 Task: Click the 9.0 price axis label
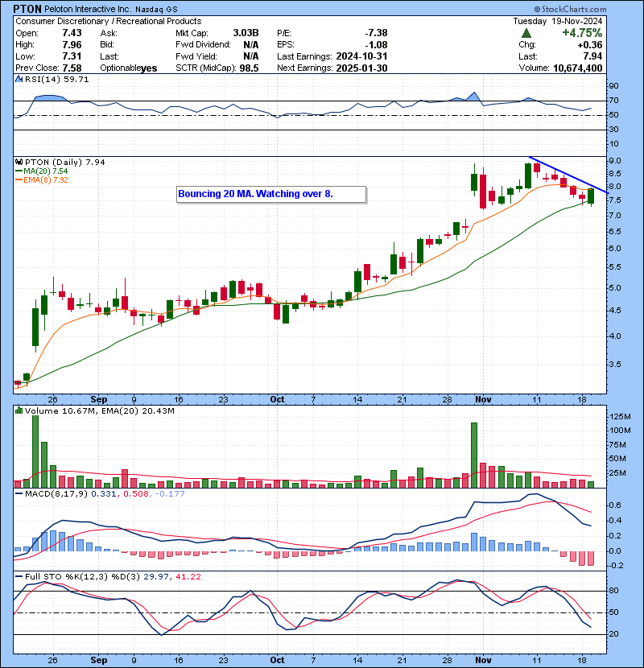(615, 161)
